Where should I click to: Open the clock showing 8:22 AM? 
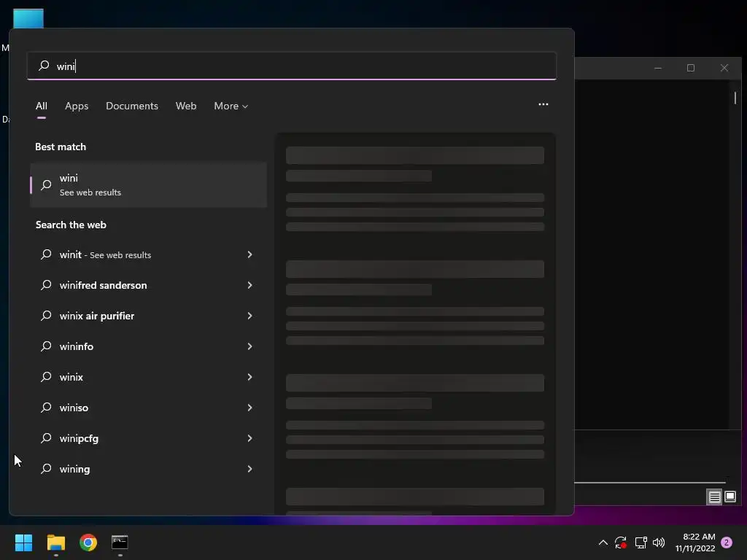695,542
